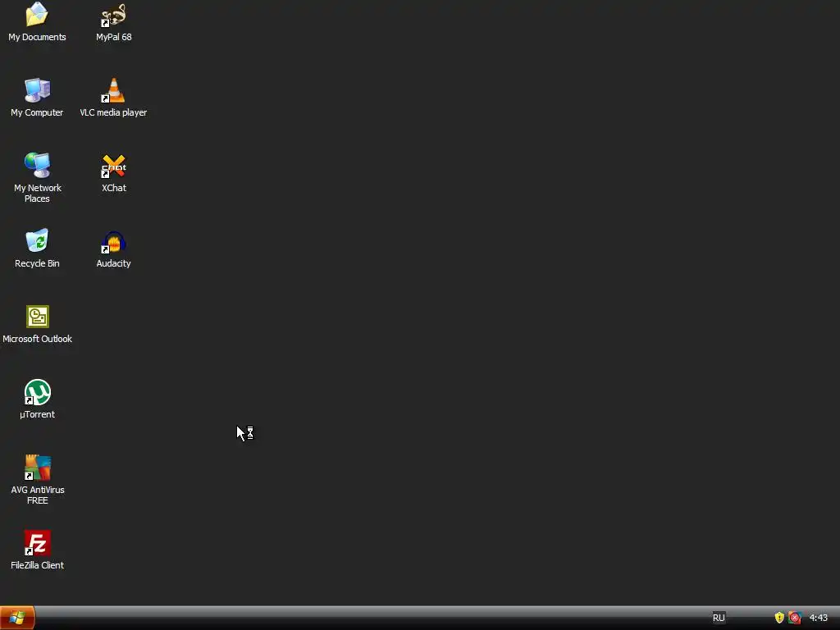Screen dimensions: 840x630
Task: Open the RU language bar indicator
Action: tap(719, 618)
